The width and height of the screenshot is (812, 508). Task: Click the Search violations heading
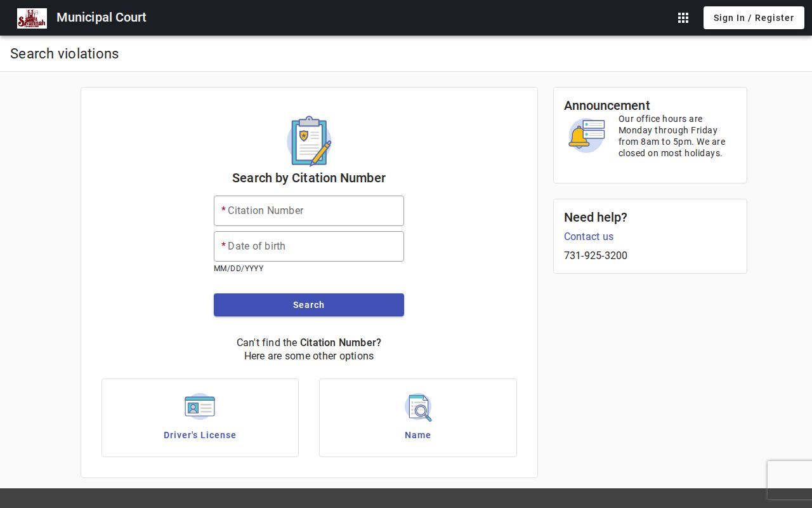(65, 53)
